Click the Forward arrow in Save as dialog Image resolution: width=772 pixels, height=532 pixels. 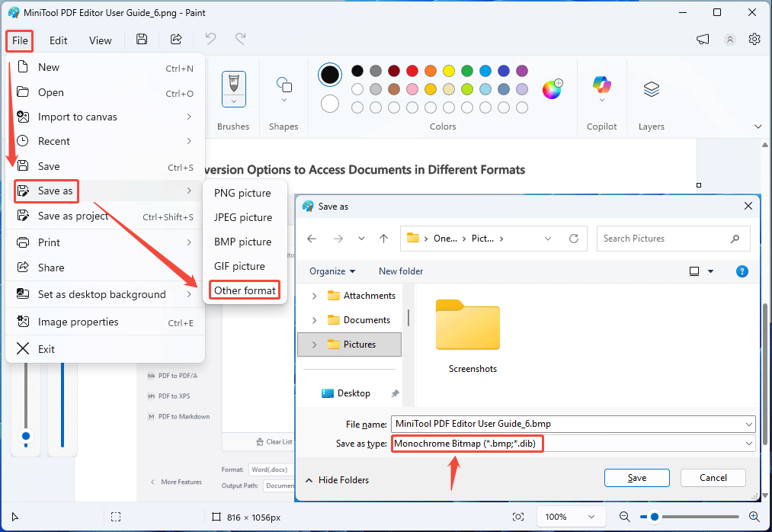(338, 239)
